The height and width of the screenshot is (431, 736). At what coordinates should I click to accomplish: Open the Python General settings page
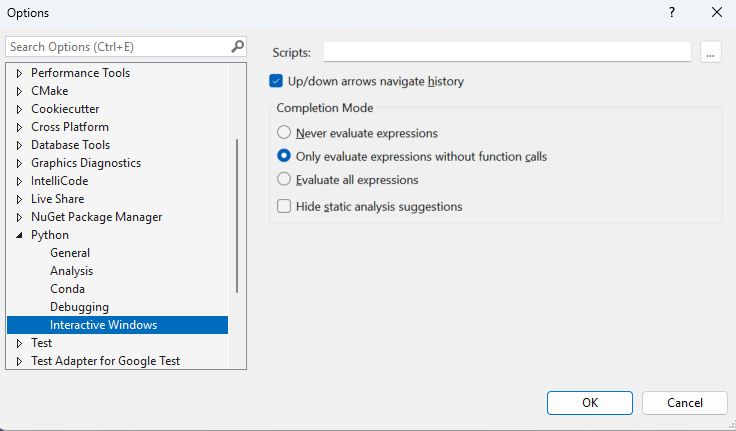(x=70, y=253)
